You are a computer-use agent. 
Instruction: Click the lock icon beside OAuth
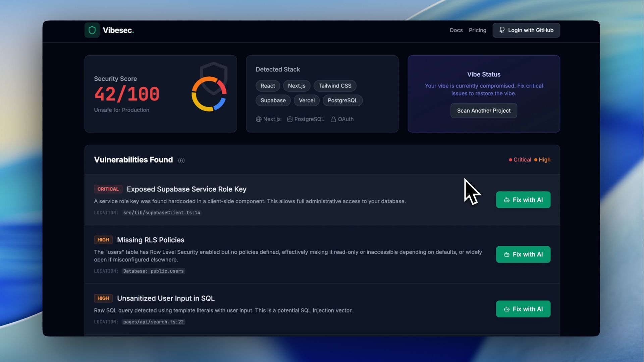tap(333, 119)
